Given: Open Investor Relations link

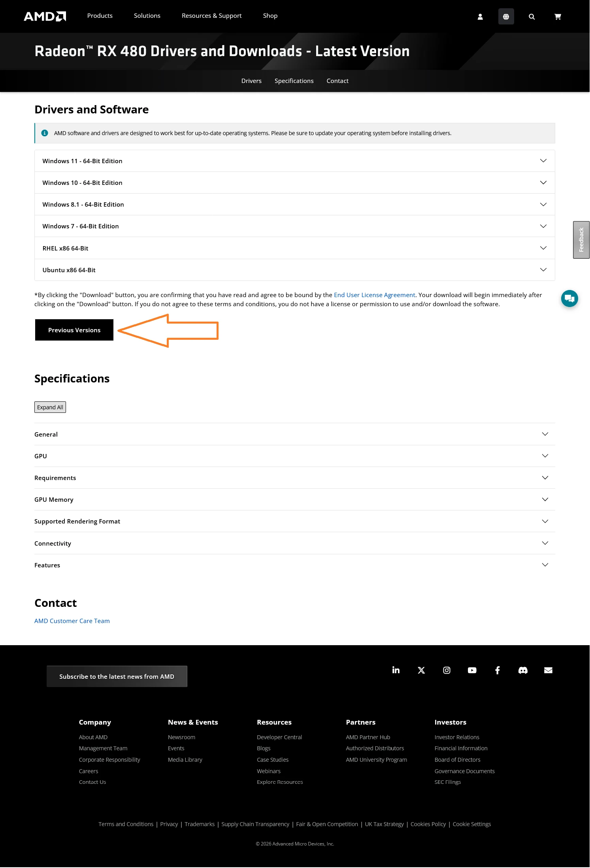Looking at the screenshot, I should 457,737.
